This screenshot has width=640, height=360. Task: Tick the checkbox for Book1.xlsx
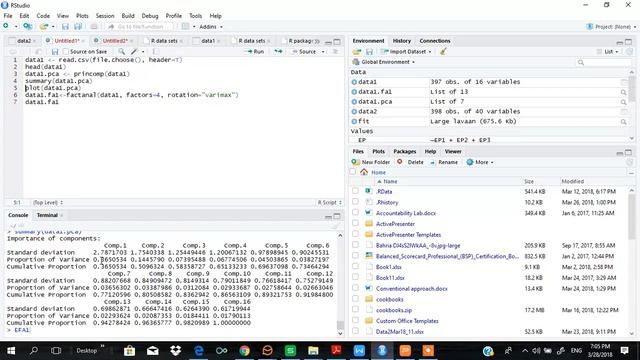click(x=356, y=267)
